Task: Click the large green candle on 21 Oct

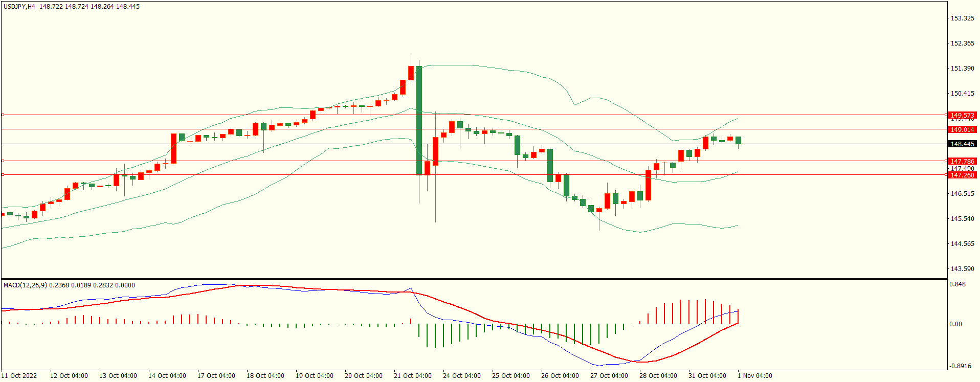Action: 419,121
